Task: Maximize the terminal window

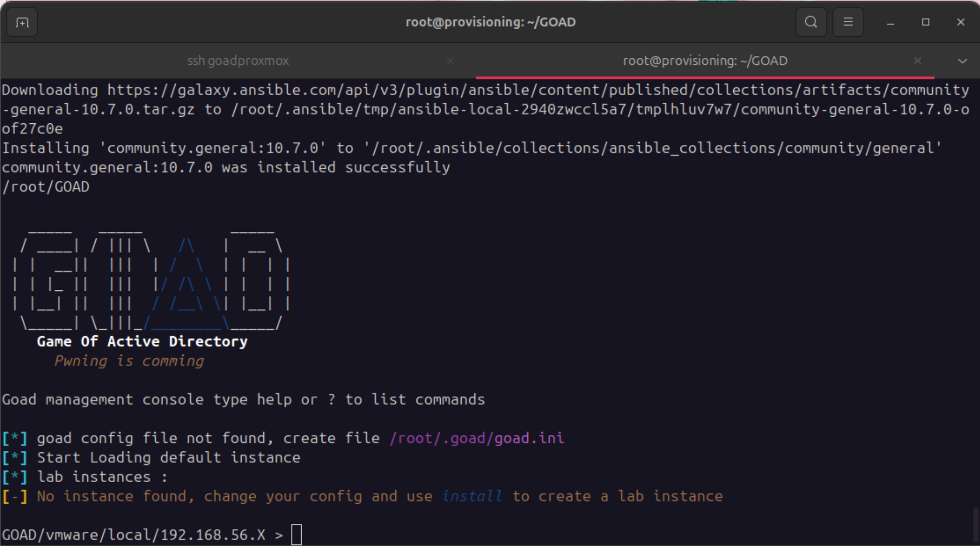Action: [x=926, y=22]
